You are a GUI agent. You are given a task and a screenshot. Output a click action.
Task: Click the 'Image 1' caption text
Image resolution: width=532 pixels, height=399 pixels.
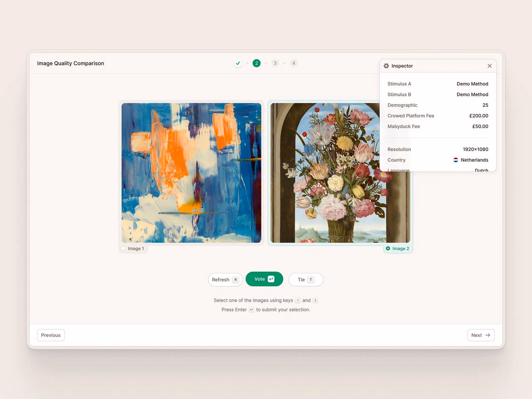(x=136, y=249)
